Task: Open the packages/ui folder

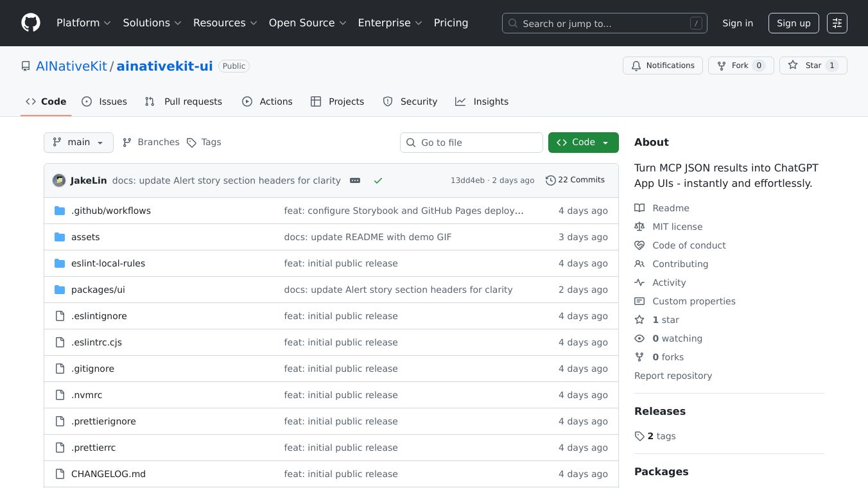Action: pyautogui.click(x=98, y=290)
